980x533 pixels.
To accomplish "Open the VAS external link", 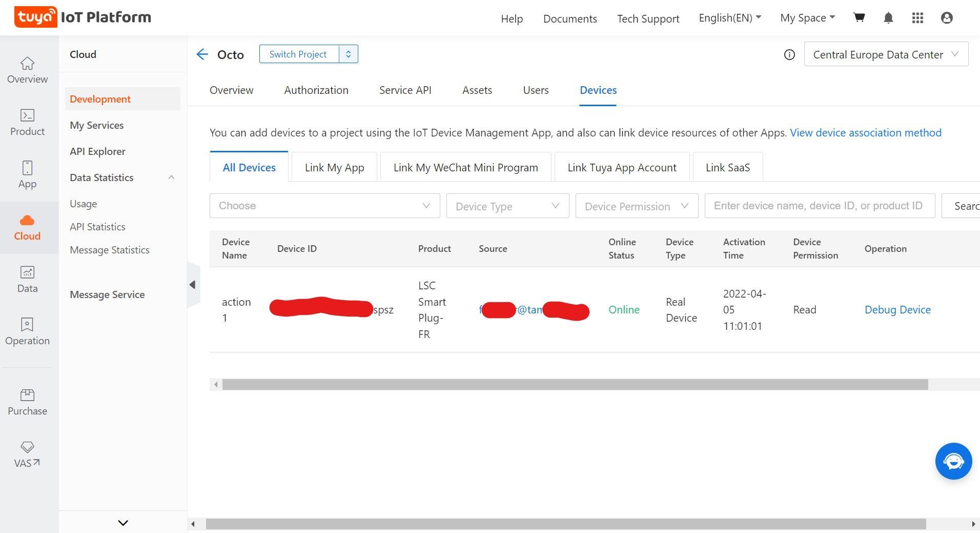I will click(x=27, y=455).
